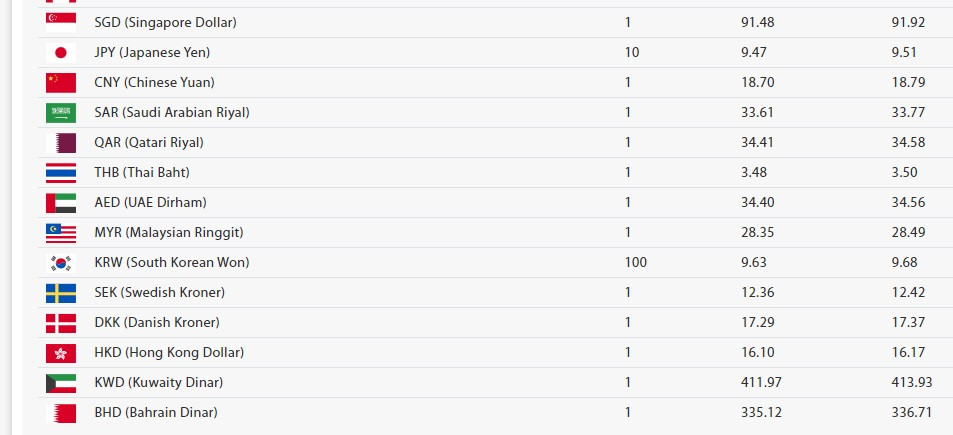
Task: Click the South Korean flag icon
Action: tap(61, 263)
